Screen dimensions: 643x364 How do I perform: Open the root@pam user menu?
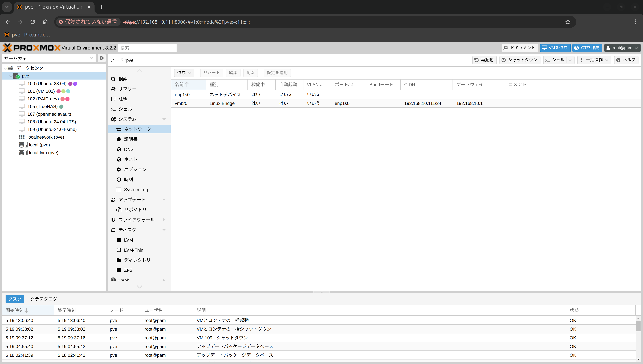[x=622, y=48]
